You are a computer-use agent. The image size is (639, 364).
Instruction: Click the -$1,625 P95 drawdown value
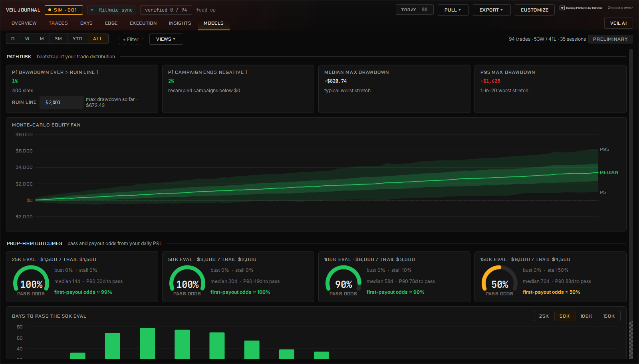490,81
